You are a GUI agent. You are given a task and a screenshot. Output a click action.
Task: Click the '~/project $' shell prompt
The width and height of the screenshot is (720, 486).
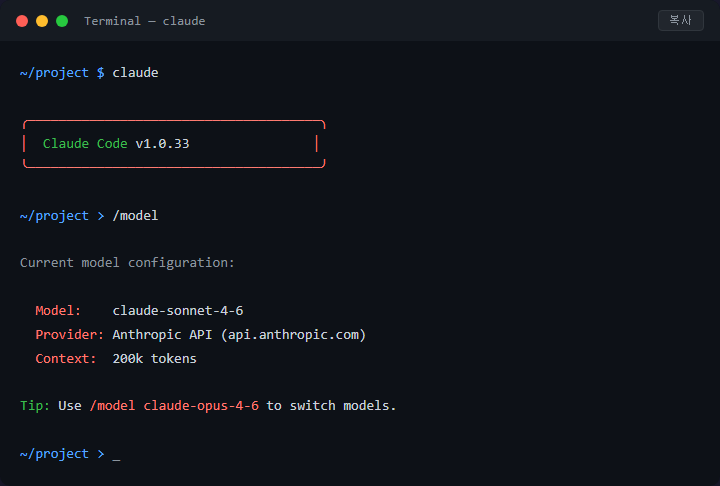62,73
